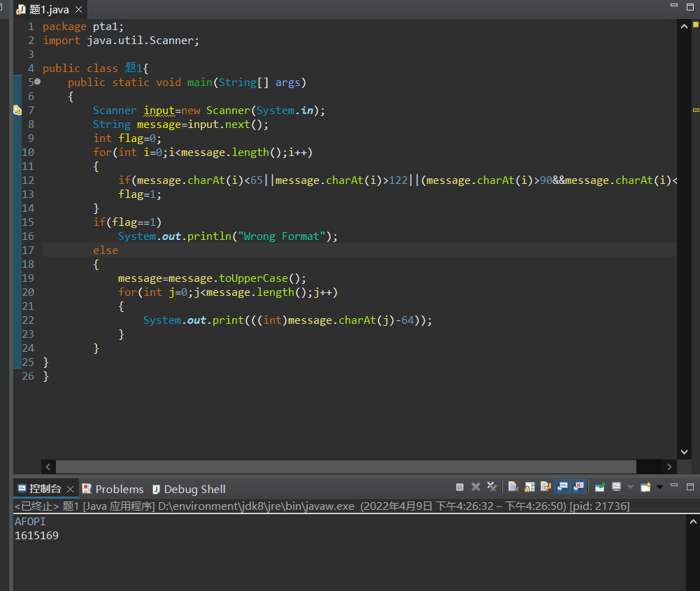
Task: Click Remove Launch icon in console toolbar
Action: pos(476,487)
